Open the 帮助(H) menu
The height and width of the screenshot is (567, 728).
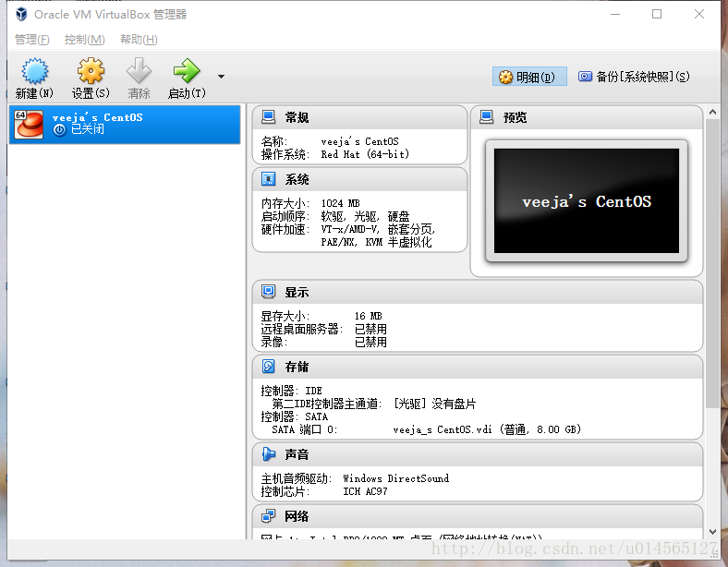point(139,40)
